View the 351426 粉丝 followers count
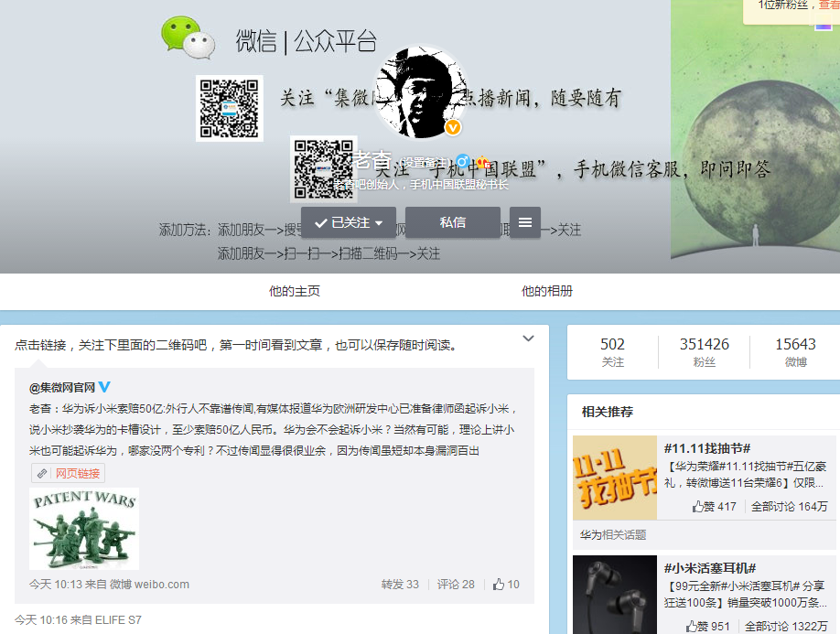 point(704,352)
